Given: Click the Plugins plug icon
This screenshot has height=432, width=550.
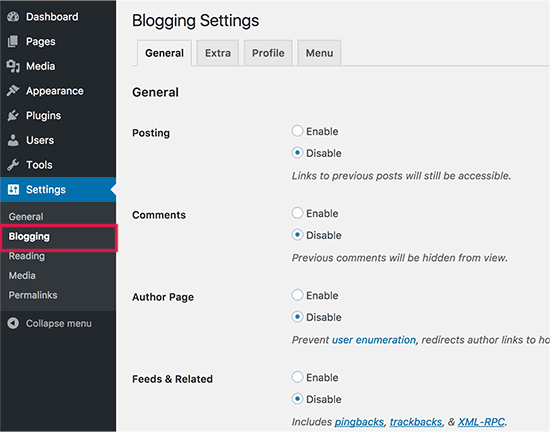Looking at the screenshot, I should (13, 115).
